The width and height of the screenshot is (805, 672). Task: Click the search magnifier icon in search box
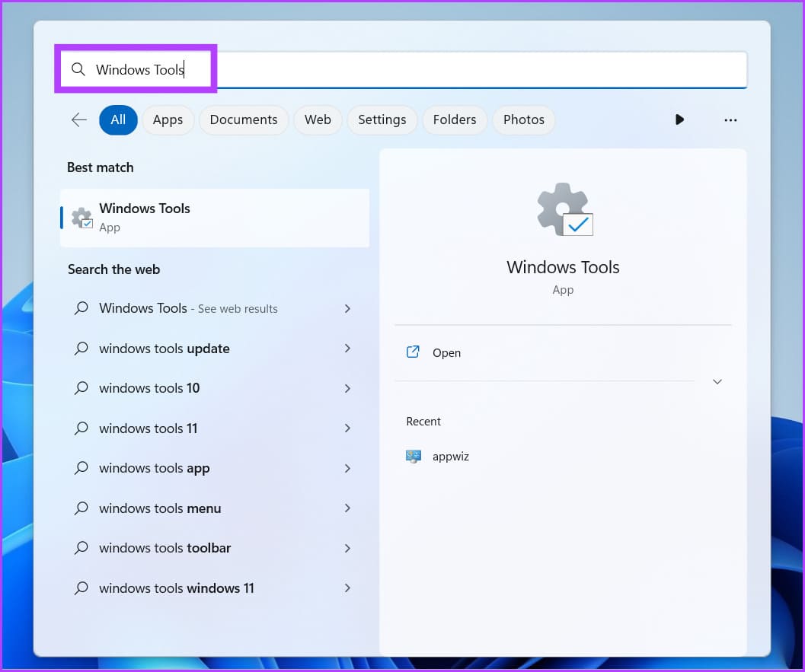click(78, 68)
